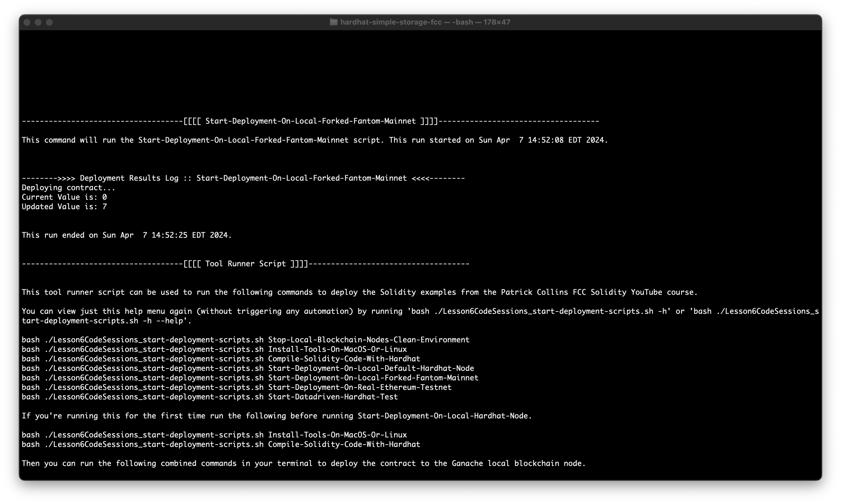Click the zoom window traffic light
This screenshot has width=841, height=504.
[x=49, y=22]
